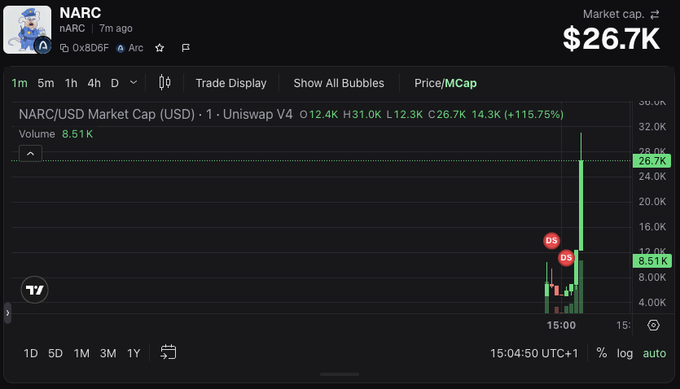The width and height of the screenshot is (680, 389).
Task: Open chart settings gear icon
Action: tap(654, 325)
